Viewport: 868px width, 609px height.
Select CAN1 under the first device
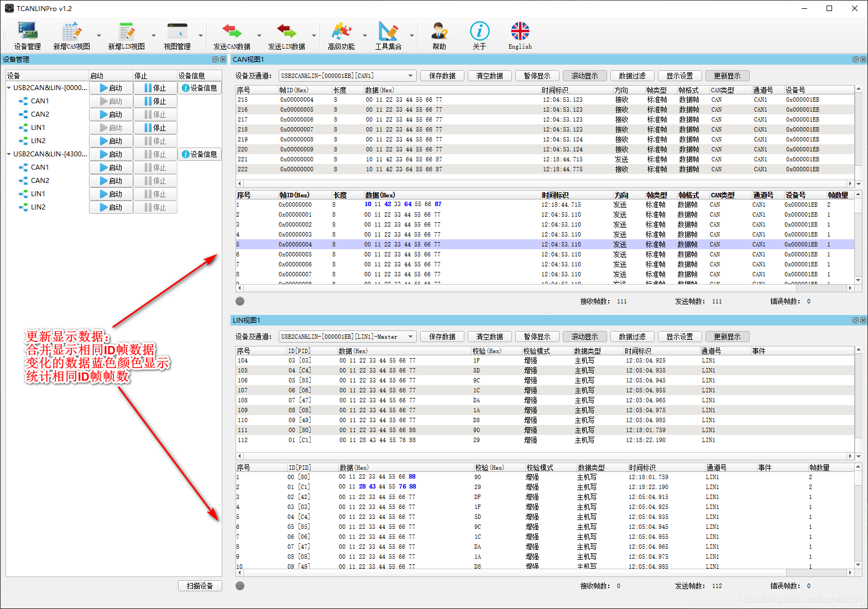tap(40, 101)
